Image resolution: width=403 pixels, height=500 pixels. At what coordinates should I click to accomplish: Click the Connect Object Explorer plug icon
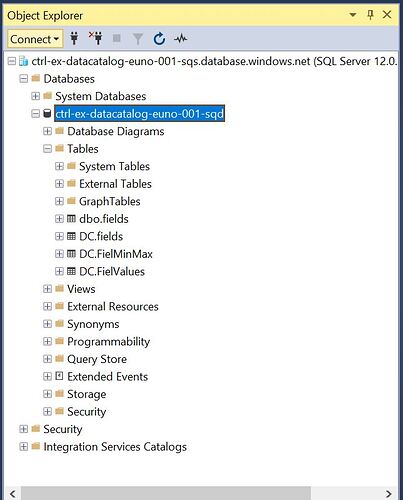point(74,39)
